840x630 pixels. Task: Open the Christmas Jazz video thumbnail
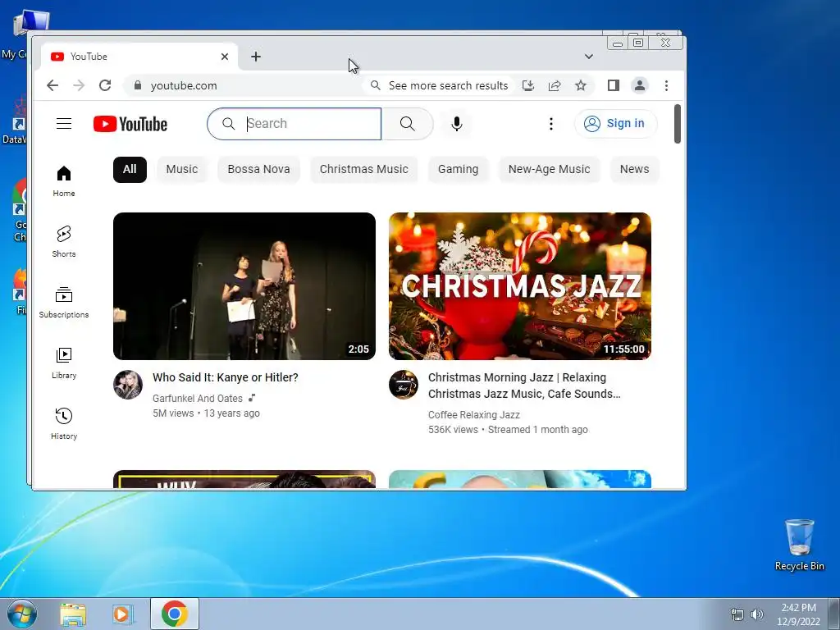519,286
